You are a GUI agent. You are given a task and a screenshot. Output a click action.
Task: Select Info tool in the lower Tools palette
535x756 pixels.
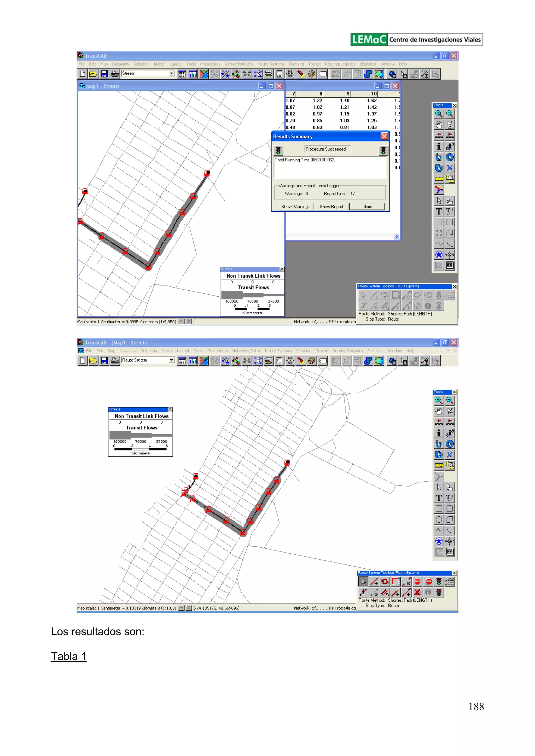[439, 433]
